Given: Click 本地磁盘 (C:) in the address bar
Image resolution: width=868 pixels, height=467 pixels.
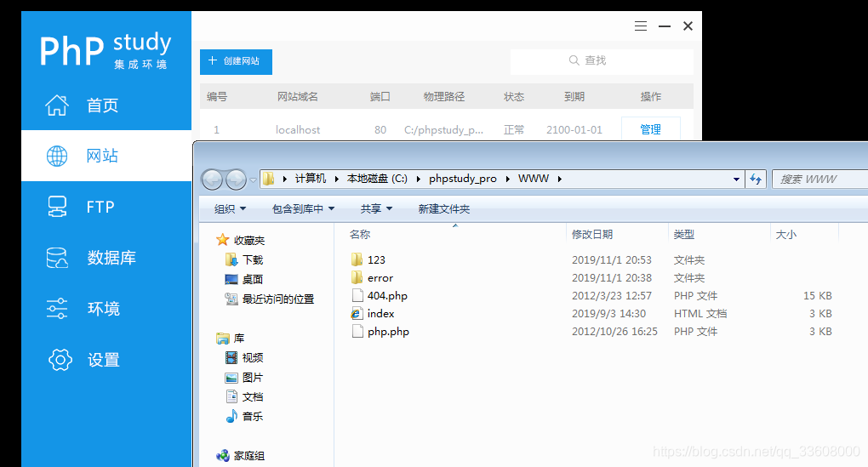Looking at the screenshot, I should (377, 179).
